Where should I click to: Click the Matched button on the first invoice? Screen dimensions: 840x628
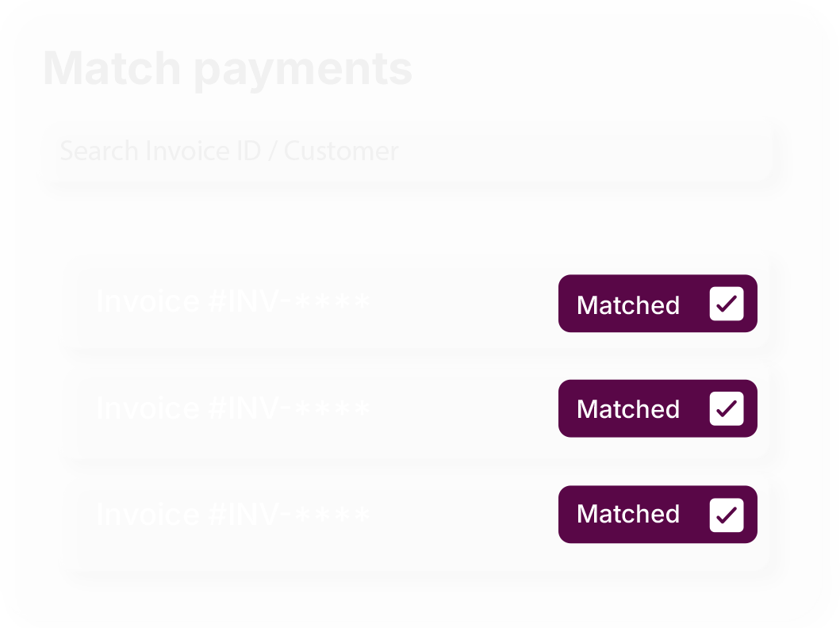pyautogui.click(x=628, y=305)
